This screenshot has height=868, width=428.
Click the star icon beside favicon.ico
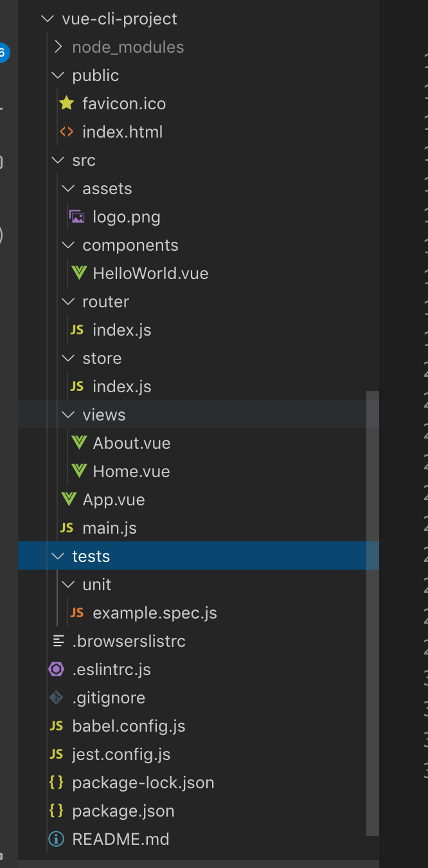66,104
